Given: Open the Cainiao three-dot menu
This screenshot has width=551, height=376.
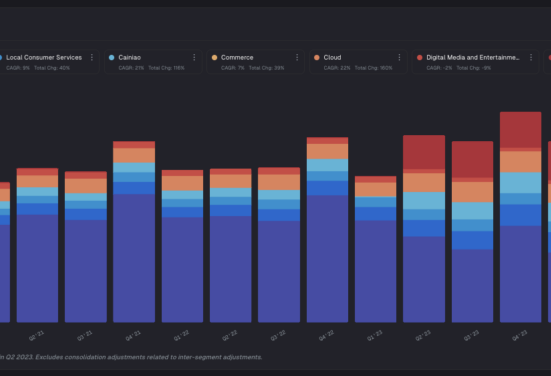Looking at the screenshot, I should point(194,57).
